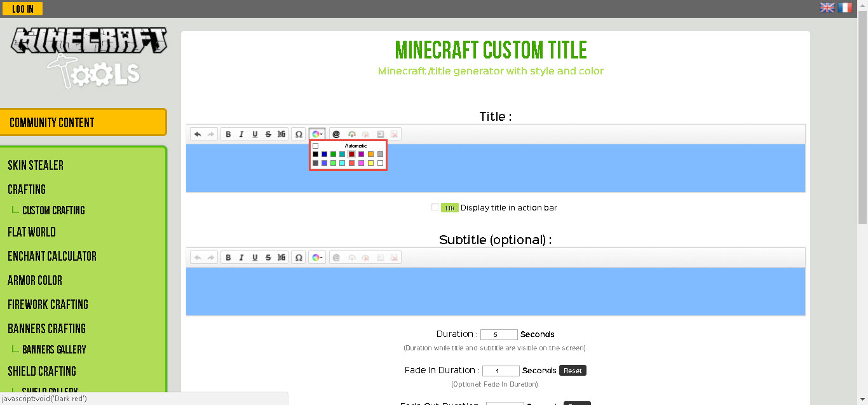Click Undo in the Subtitle editor toolbar

(x=198, y=257)
